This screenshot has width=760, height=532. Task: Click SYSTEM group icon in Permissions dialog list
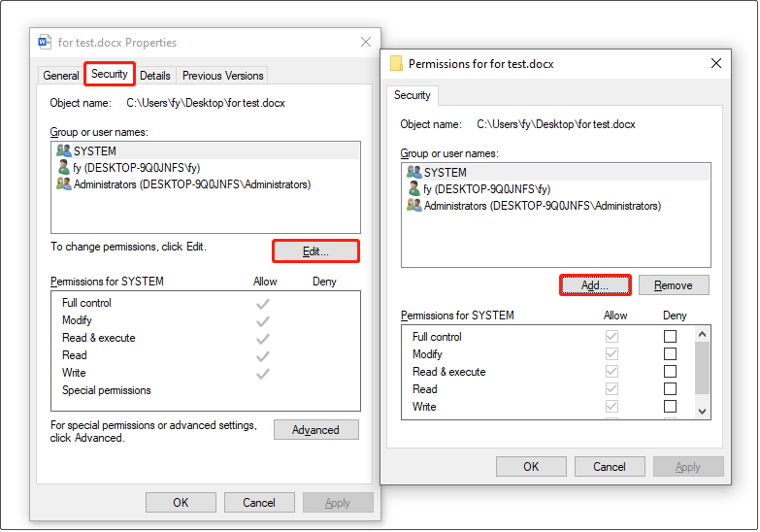[x=413, y=172]
